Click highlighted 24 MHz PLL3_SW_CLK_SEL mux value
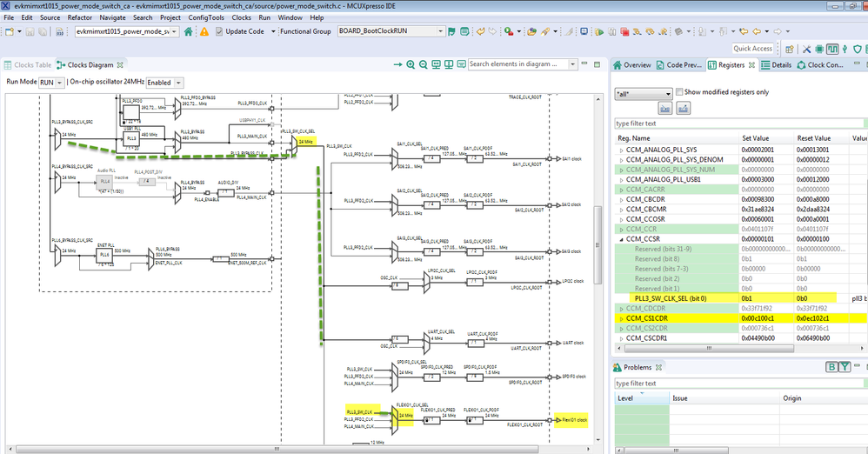This screenshot has height=454, width=868. click(x=305, y=141)
